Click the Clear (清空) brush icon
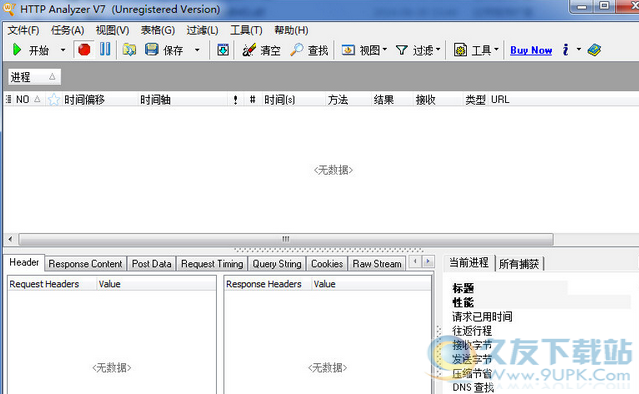Screen dimensions: 639x394 click(x=249, y=50)
